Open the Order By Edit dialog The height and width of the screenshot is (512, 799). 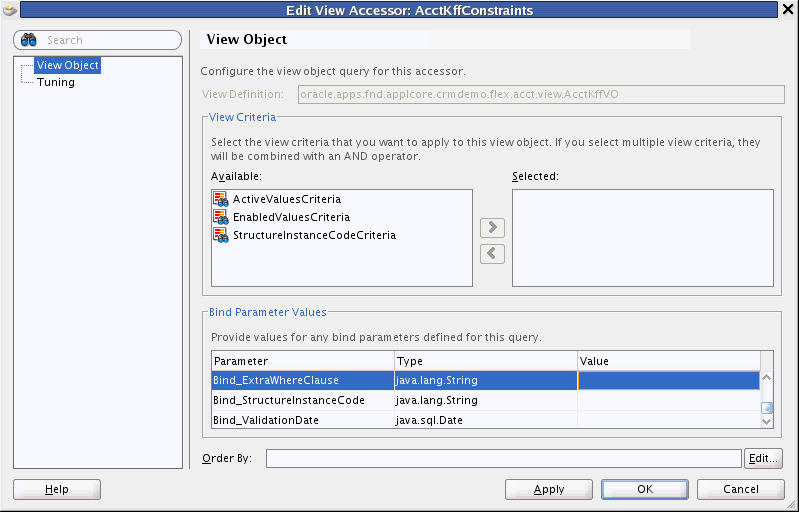tap(763, 459)
